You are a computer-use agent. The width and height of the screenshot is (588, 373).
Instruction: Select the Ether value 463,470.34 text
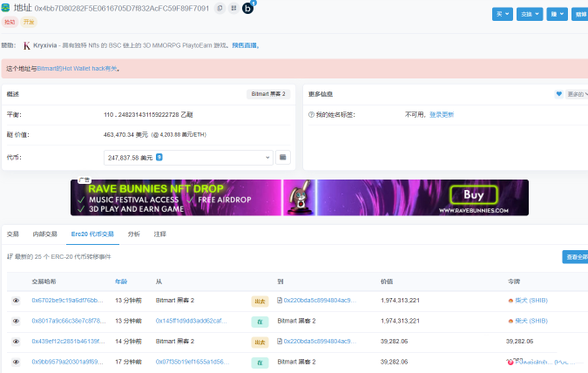[125, 135]
